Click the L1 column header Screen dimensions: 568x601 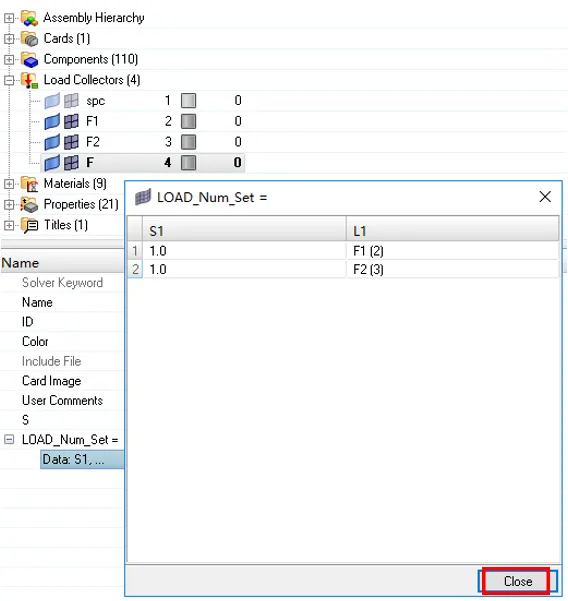pos(452,231)
